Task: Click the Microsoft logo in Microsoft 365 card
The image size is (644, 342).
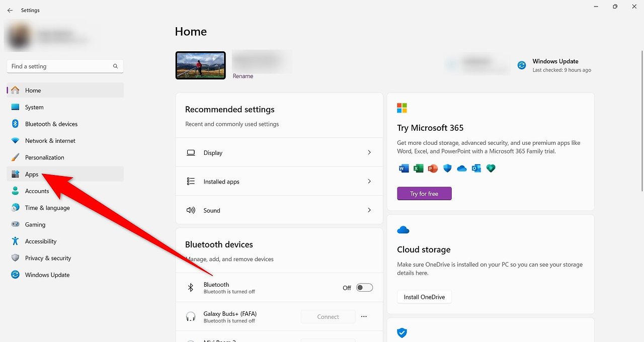Action: pos(402,108)
